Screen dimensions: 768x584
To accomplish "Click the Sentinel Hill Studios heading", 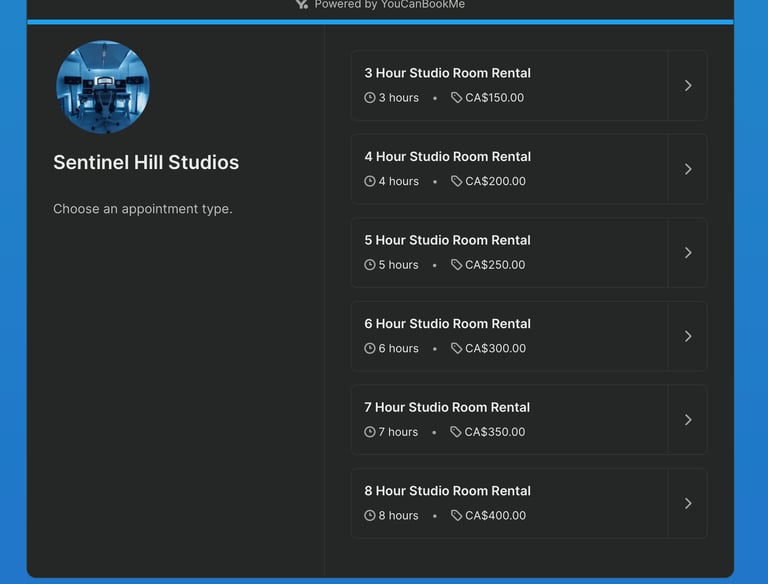I will pos(146,163).
